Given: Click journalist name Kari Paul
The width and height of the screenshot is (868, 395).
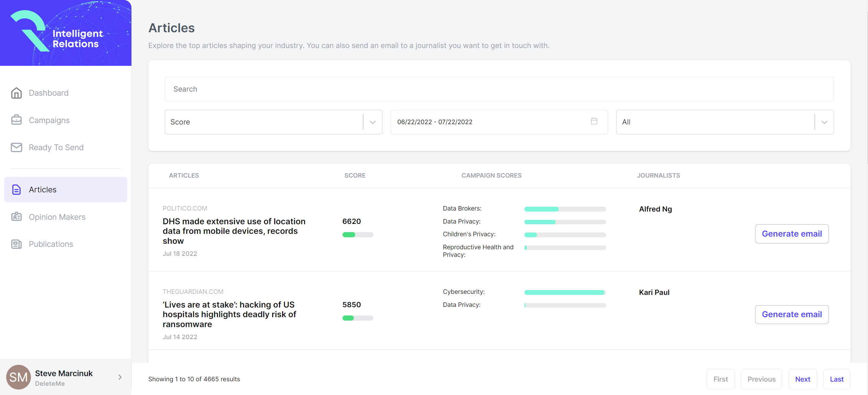Looking at the screenshot, I should point(654,292).
